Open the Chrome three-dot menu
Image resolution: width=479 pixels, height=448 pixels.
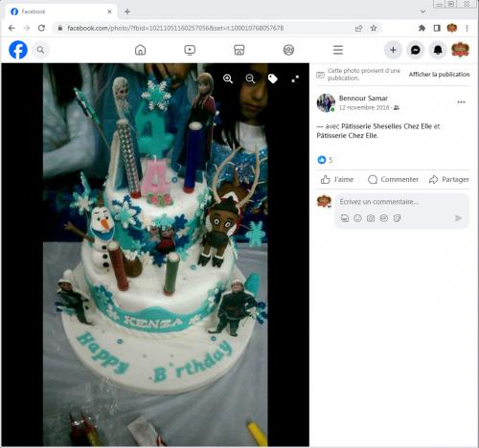tap(467, 28)
